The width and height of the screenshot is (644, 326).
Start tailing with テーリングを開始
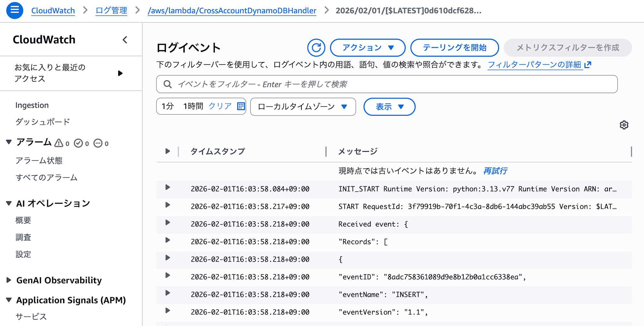(x=454, y=47)
